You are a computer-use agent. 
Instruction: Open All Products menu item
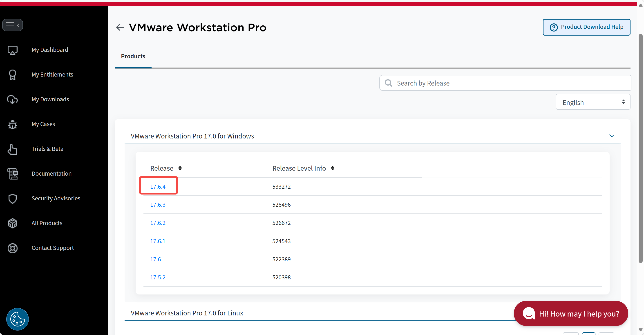47,223
